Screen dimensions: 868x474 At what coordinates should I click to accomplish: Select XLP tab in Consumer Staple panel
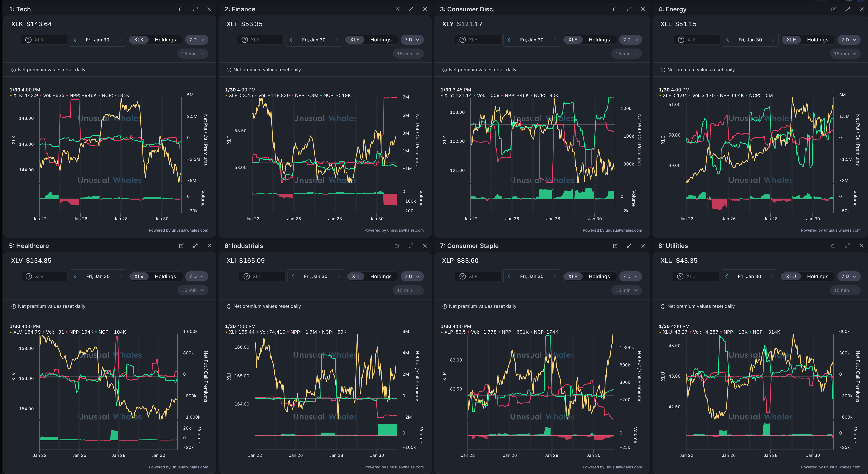point(573,276)
